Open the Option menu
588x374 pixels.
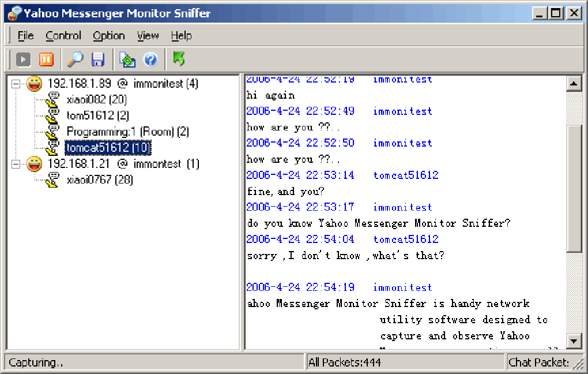click(x=109, y=36)
